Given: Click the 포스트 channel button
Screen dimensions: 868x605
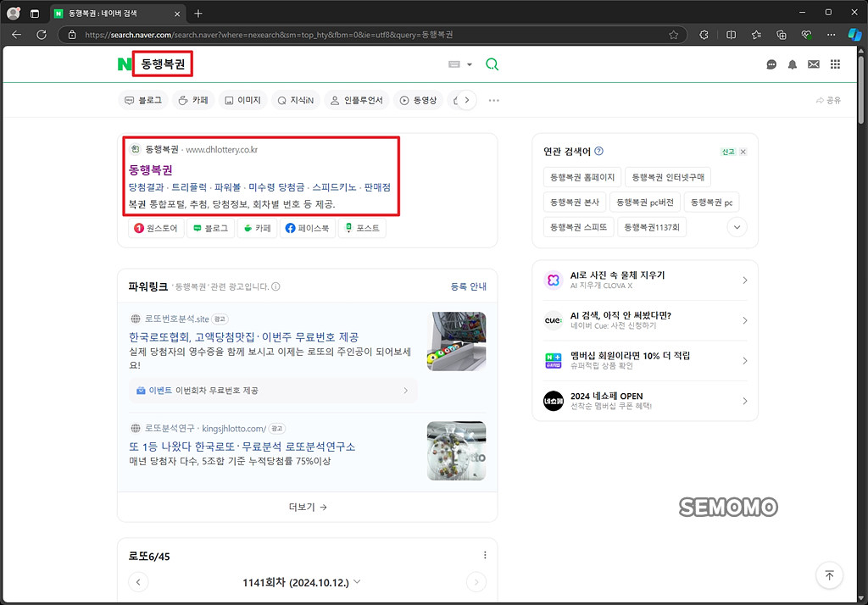Looking at the screenshot, I should (362, 228).
